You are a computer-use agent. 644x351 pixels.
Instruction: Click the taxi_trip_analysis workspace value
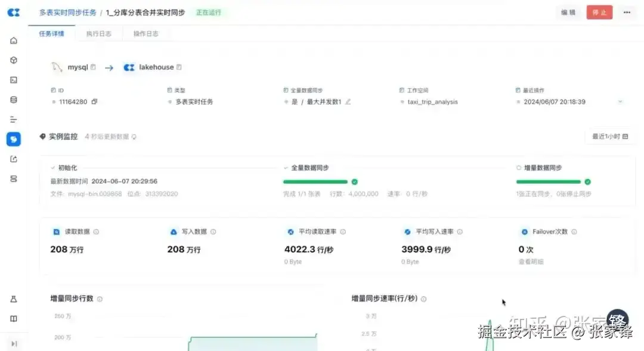pos(432,101)
